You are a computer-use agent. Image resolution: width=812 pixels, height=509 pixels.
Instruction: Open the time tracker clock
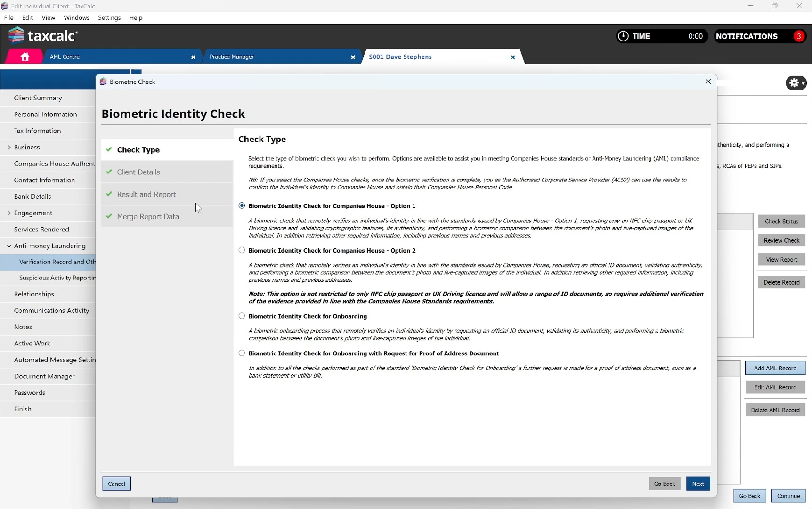623,36
